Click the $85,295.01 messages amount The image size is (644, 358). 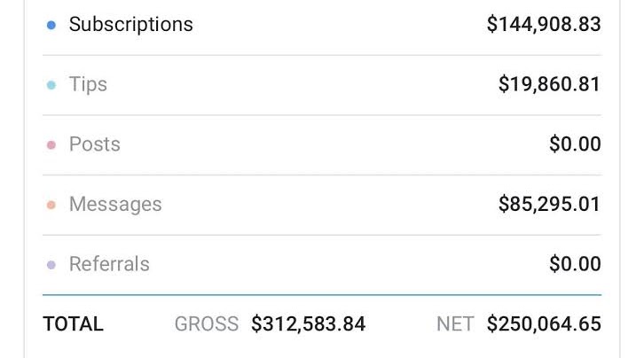pos(550,204)
